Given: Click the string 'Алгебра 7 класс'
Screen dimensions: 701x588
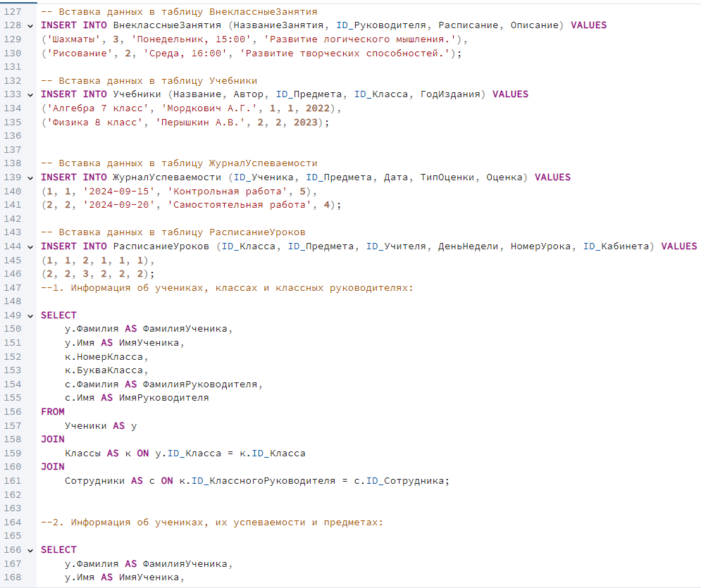Looking at the screenshot, I should coord(98,108).
